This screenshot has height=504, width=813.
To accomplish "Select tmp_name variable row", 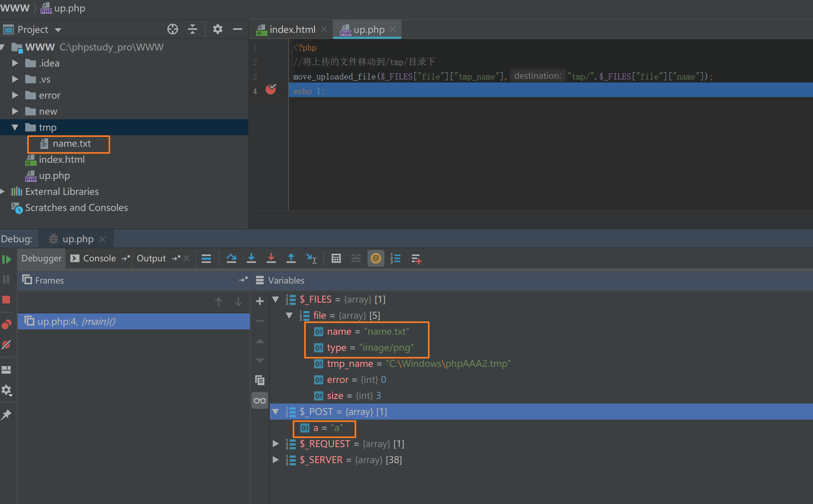I will (x=412, y=364).
